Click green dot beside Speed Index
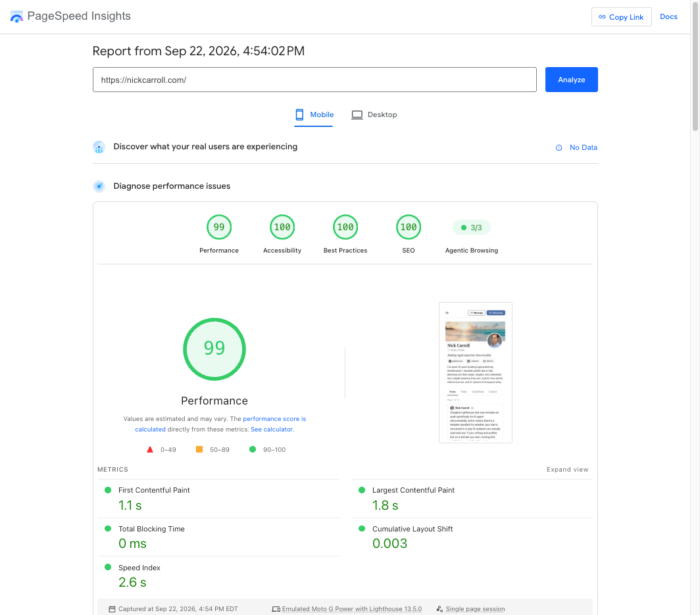The width and height of the screenshot is (700, 615). pos(108,567)
